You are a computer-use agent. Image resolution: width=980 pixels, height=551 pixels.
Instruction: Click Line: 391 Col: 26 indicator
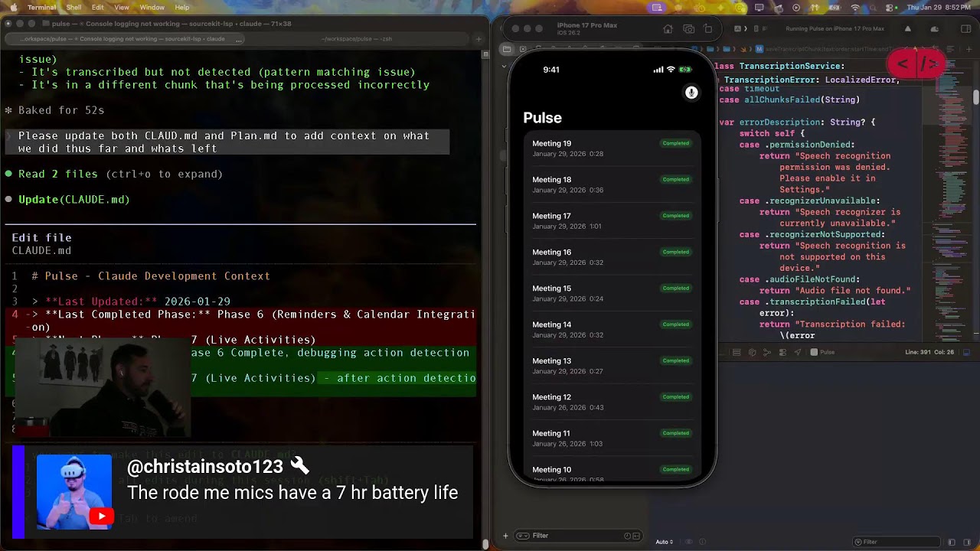(929, 352)
